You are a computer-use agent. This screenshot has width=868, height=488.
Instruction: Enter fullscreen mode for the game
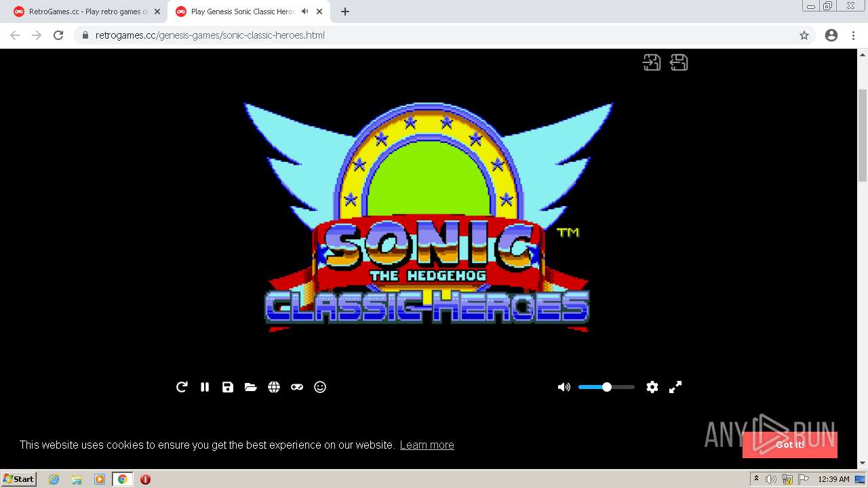[x=675, y=387]
